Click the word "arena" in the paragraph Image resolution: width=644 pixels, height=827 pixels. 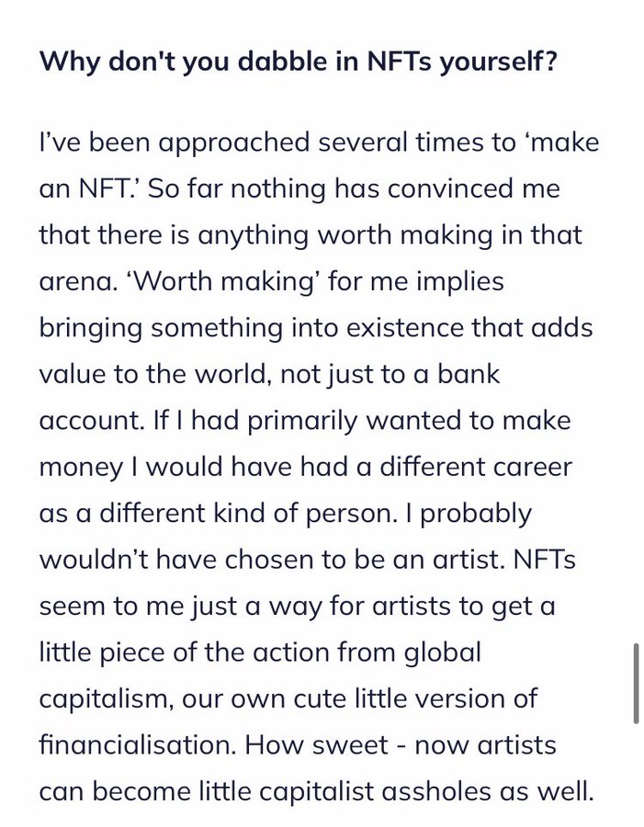[76, 281]
